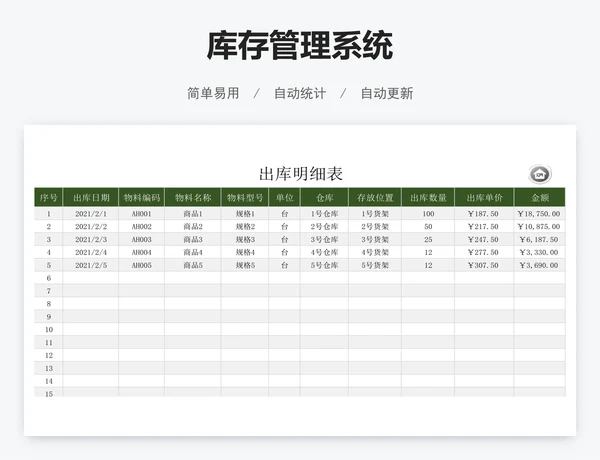Select the 存放位置 column header

375,197
